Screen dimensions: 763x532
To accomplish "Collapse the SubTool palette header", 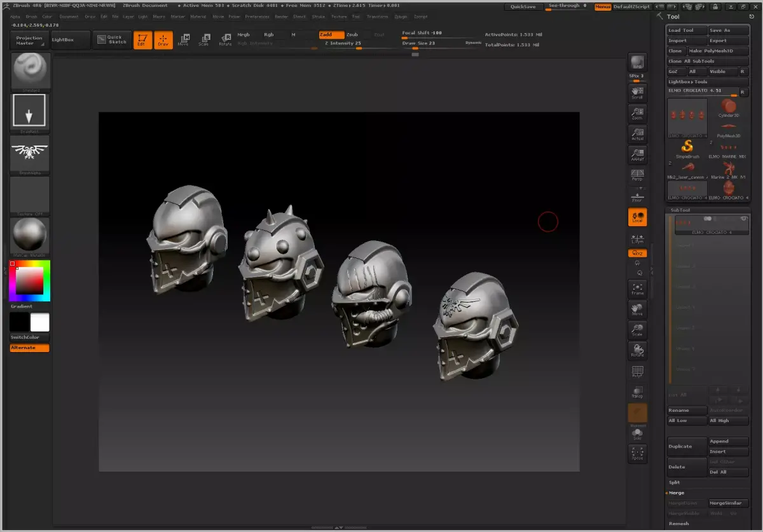I will click(680, 210).
